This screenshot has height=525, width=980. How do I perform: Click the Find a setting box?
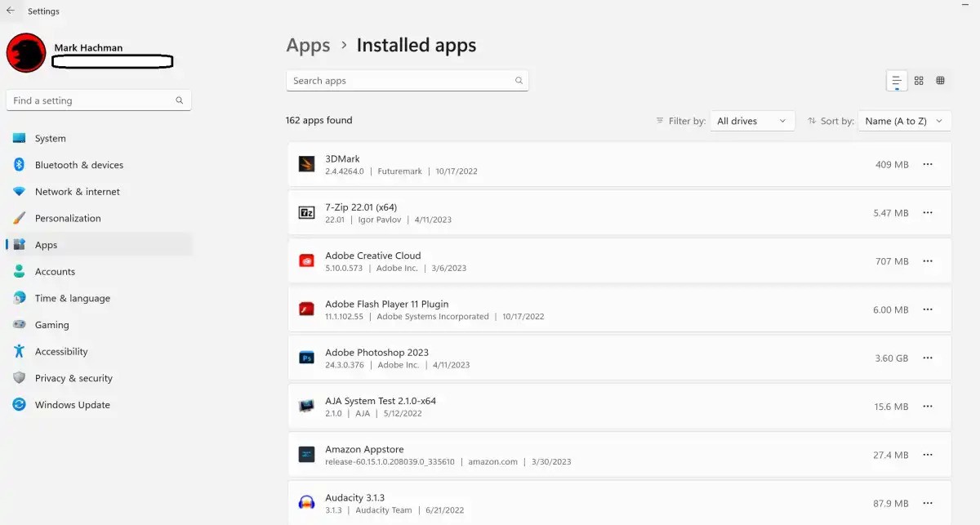pos(90,100)
